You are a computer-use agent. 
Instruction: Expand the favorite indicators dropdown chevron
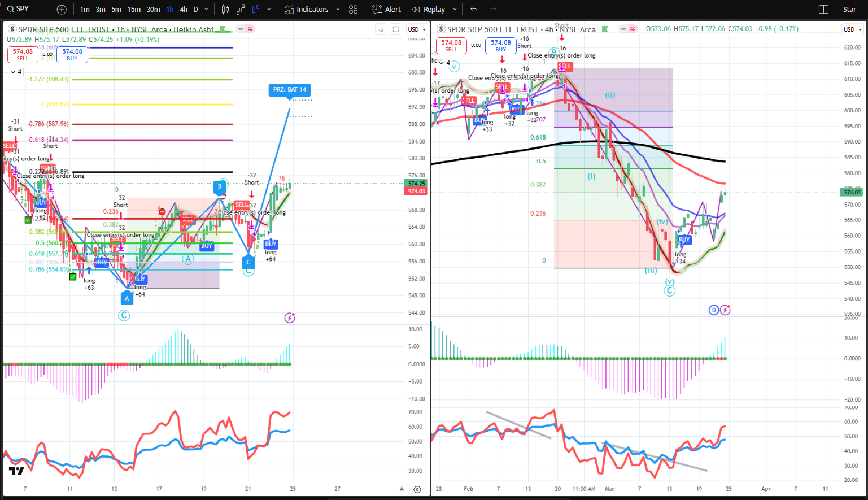tap(338, 10)
